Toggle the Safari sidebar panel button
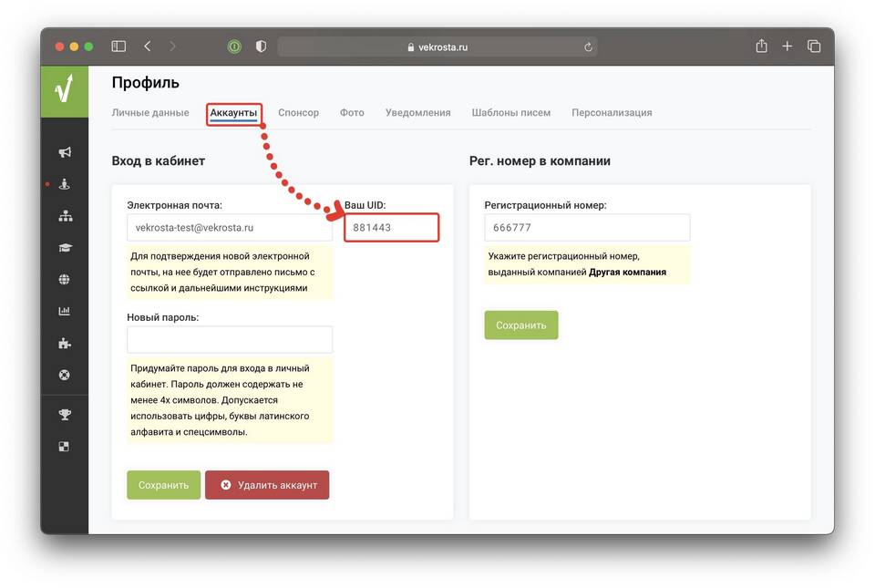Screen dimensions: 875x588 pos(118,46)
